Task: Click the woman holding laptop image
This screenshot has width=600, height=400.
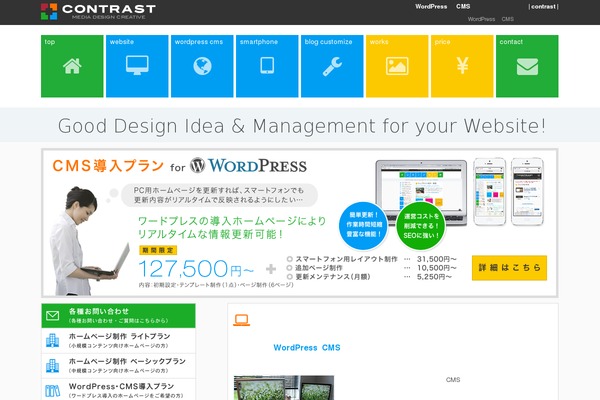Action: [89, 241]
